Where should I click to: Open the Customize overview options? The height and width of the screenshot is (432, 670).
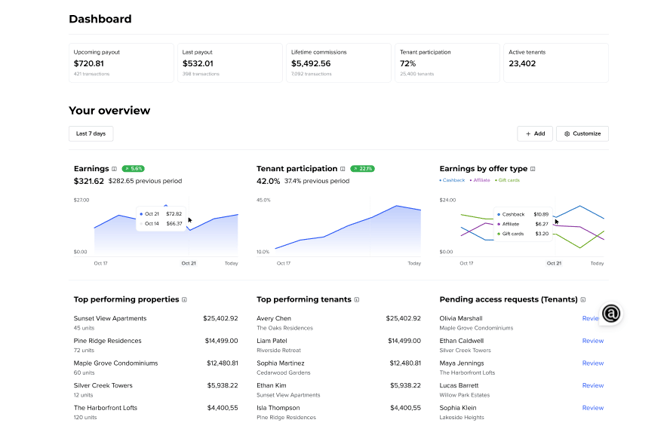[582, 133]
